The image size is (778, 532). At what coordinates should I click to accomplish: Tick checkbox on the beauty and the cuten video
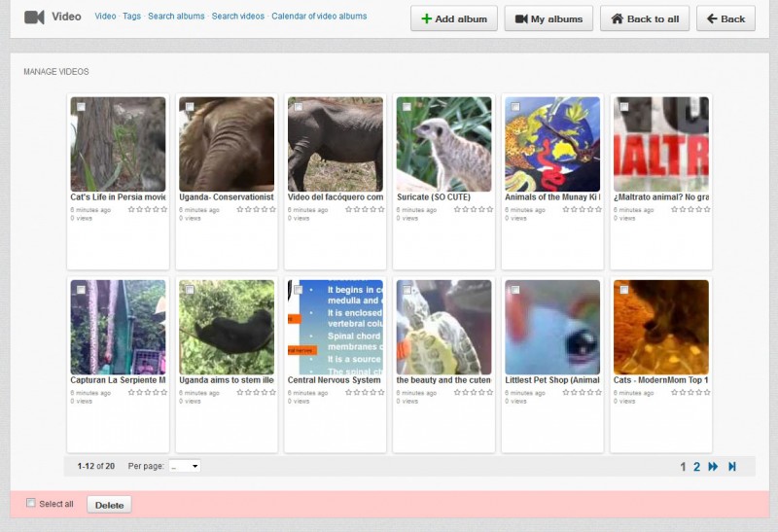[x=407, y=289]
